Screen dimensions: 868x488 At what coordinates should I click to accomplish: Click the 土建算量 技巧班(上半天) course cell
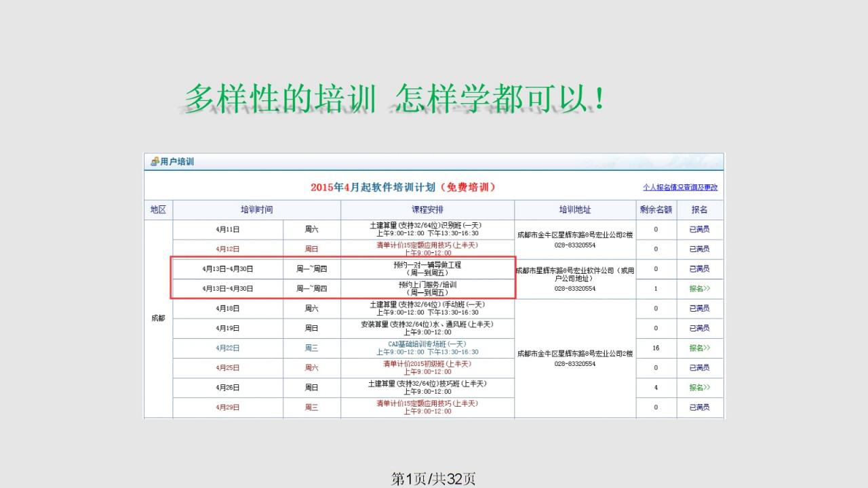click(428, 387)
